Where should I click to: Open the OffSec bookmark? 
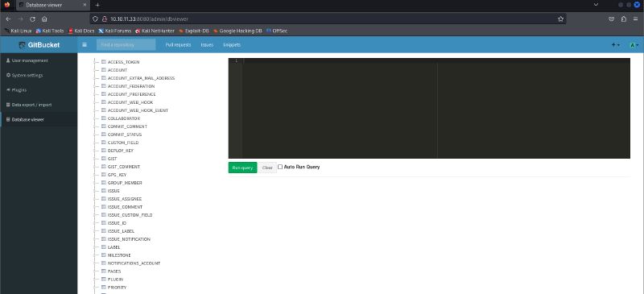tap(277, 31)
